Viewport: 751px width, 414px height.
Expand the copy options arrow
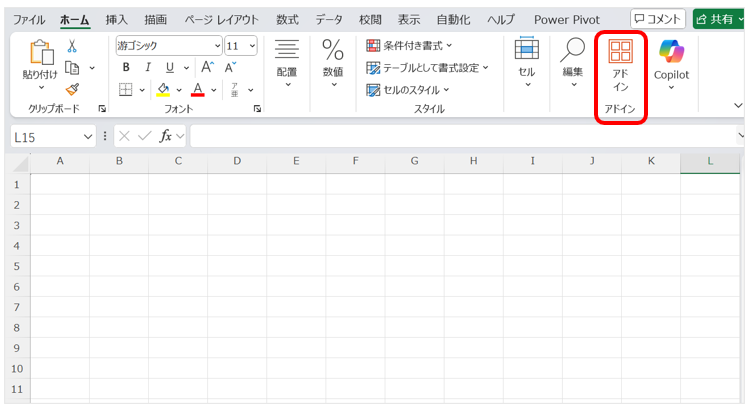point(92,69)
